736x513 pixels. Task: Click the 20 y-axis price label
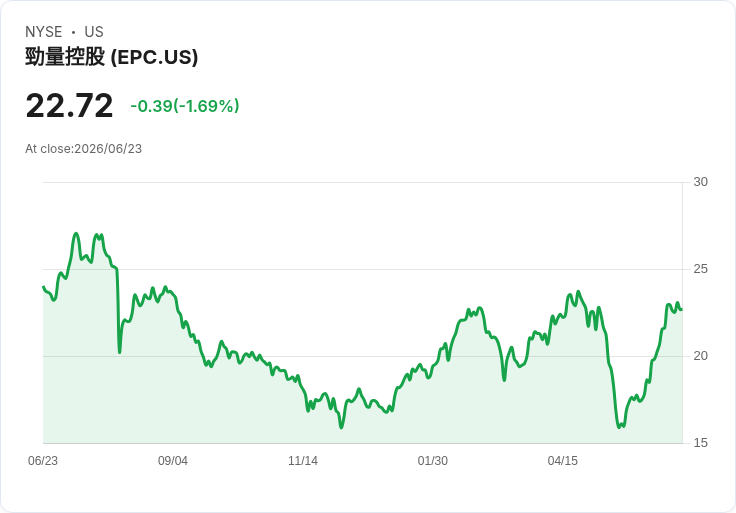700,356
